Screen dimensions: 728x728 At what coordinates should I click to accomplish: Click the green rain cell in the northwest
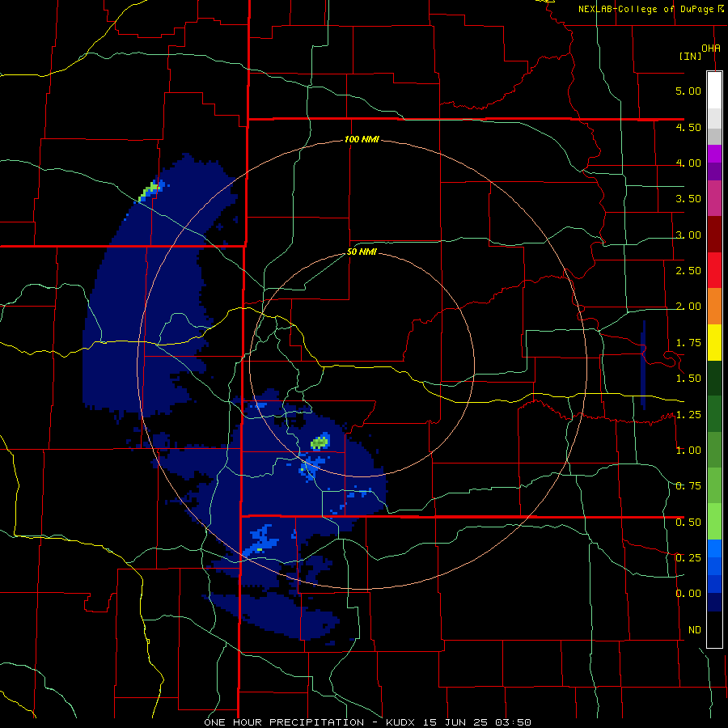point(150,191)
